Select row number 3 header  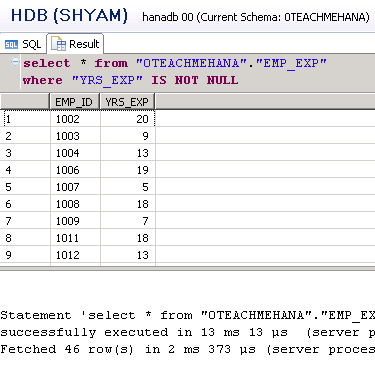[x=25, y=153]
